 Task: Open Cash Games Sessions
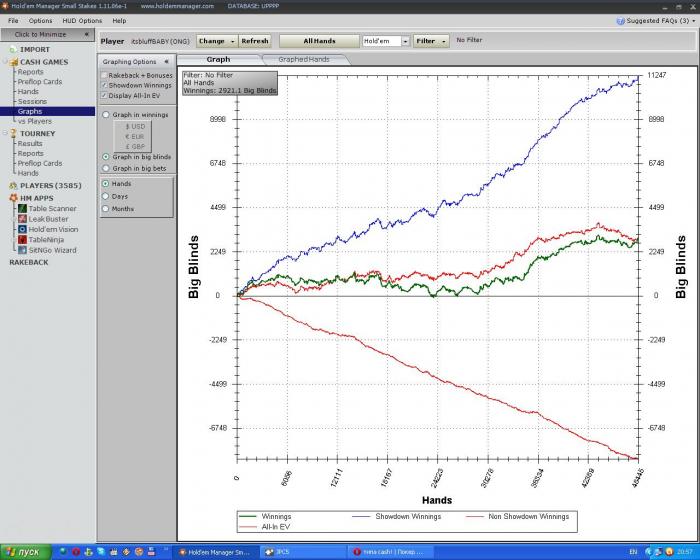pyautogui.click(x=32, y=101)
